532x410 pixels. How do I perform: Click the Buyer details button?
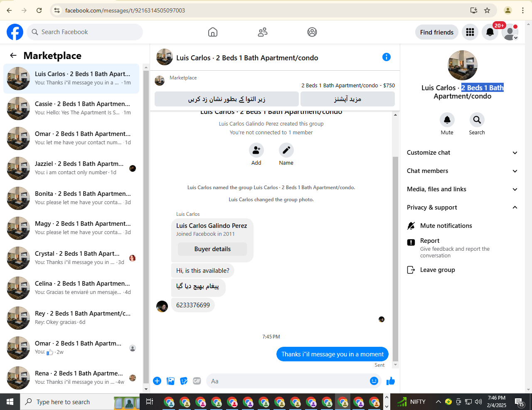212,249
